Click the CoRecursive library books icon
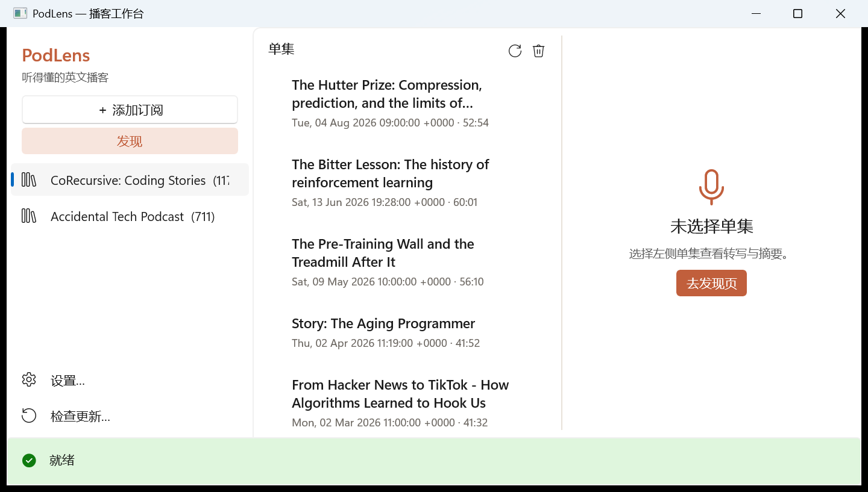The width and height of the screenshot is (868, 492). tap(29, 180)
